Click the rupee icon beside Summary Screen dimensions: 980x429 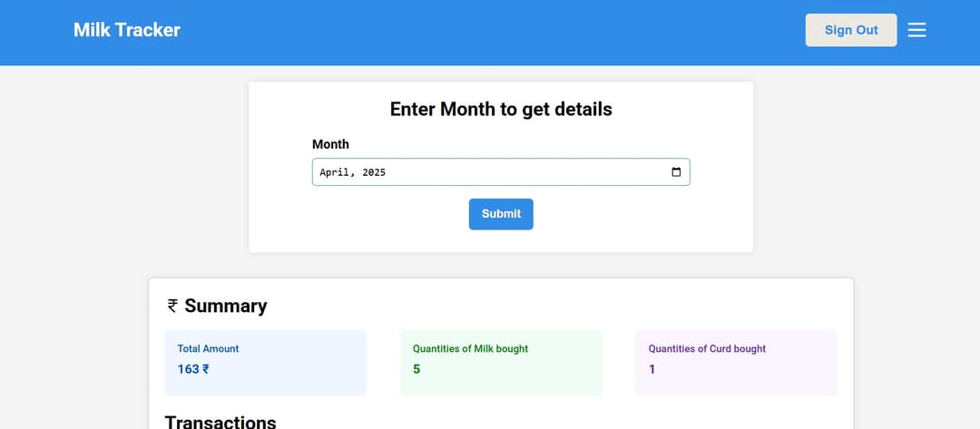(x=171, y=307)
